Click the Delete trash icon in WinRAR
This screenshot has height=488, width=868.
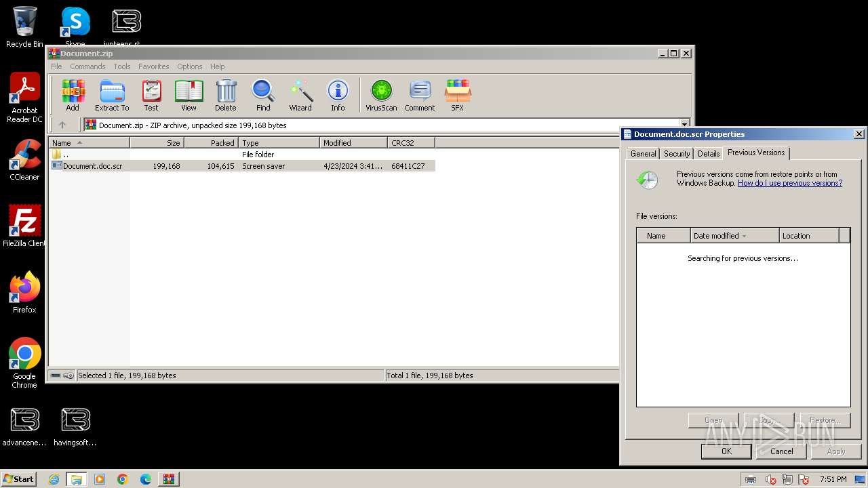click(226, 95)
